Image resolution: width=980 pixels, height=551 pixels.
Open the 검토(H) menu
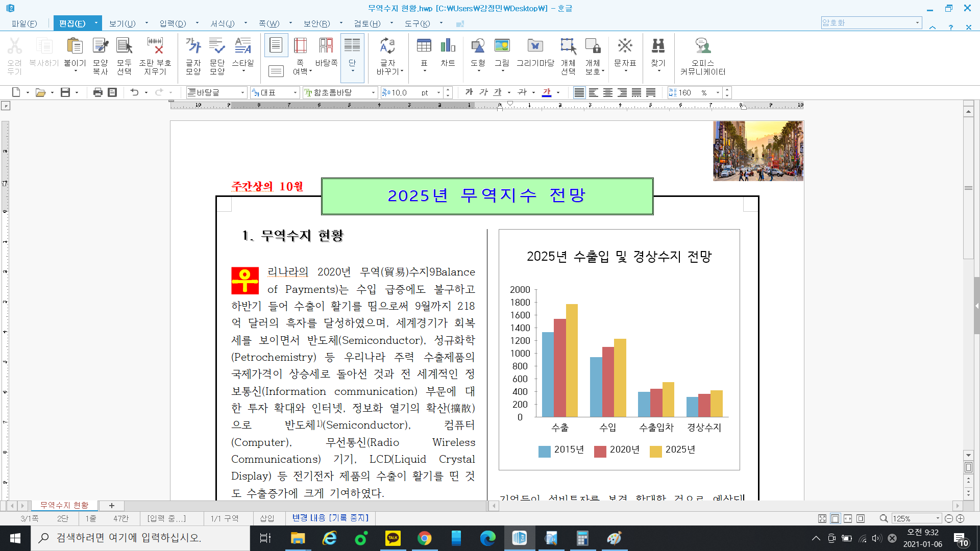click(367, 23)
